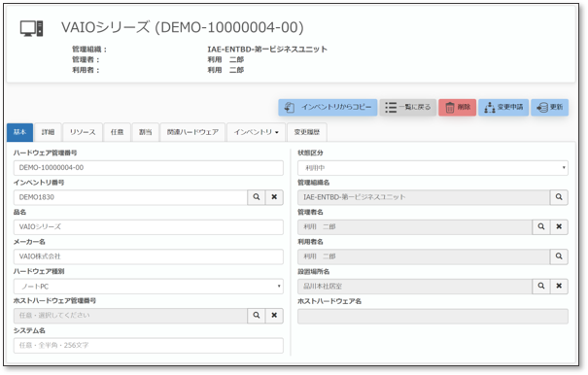Click the 変更申請 button

click(x=503, y=107)
